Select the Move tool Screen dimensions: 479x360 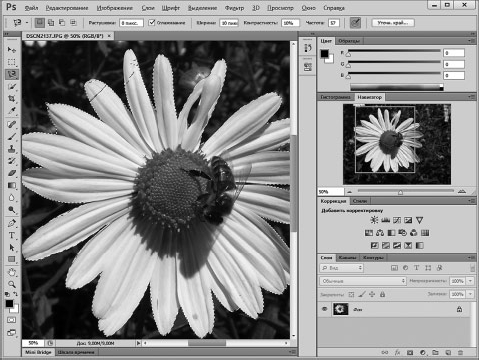coord(12,50)
